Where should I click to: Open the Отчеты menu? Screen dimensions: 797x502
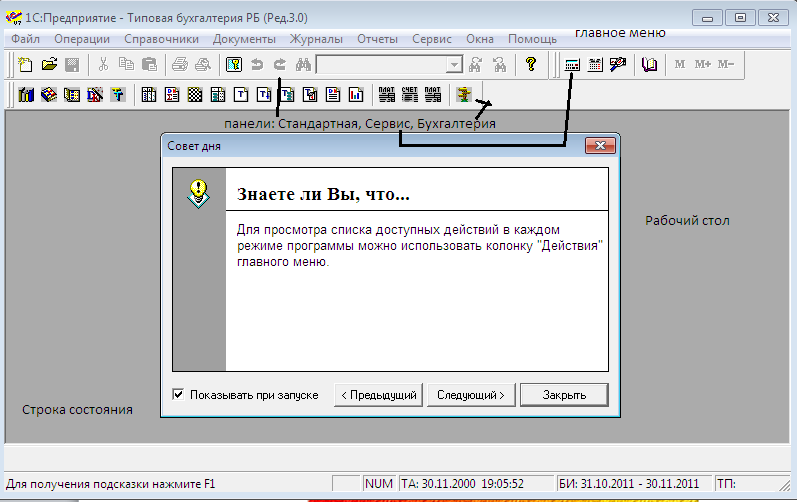(378, 39)
